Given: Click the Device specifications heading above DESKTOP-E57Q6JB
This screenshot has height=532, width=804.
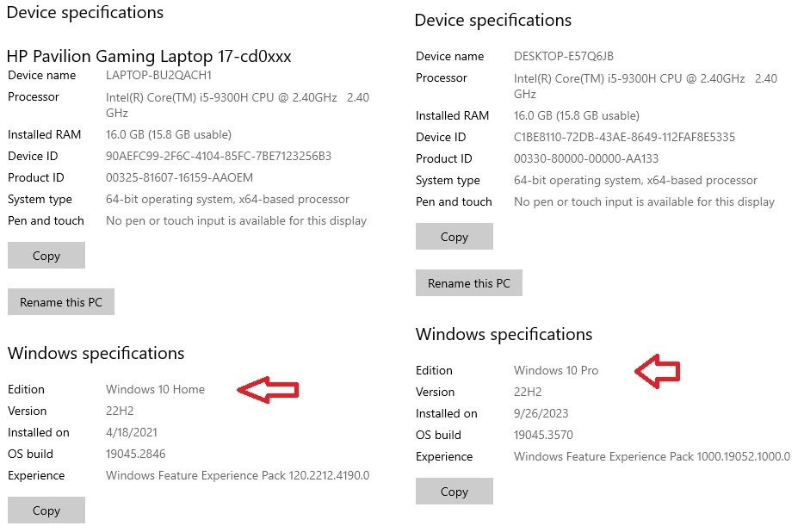Looking at the screenshot, I should [492, 20].
